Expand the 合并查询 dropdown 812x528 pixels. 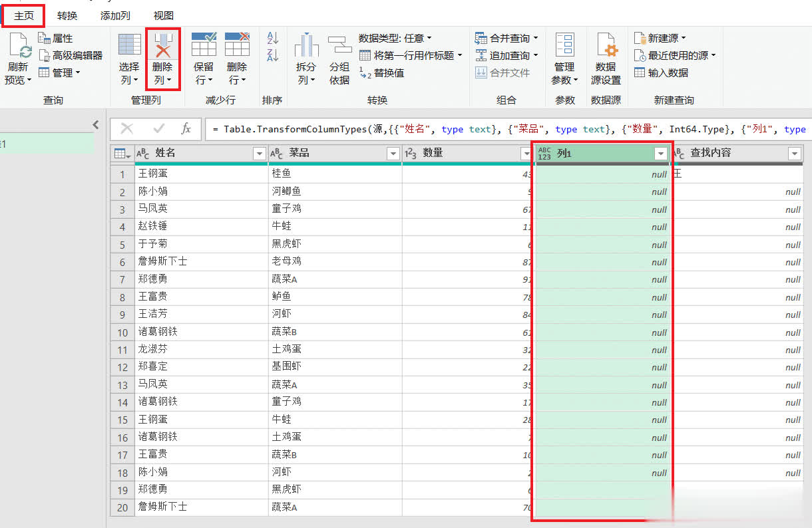(x=535, y=39)
